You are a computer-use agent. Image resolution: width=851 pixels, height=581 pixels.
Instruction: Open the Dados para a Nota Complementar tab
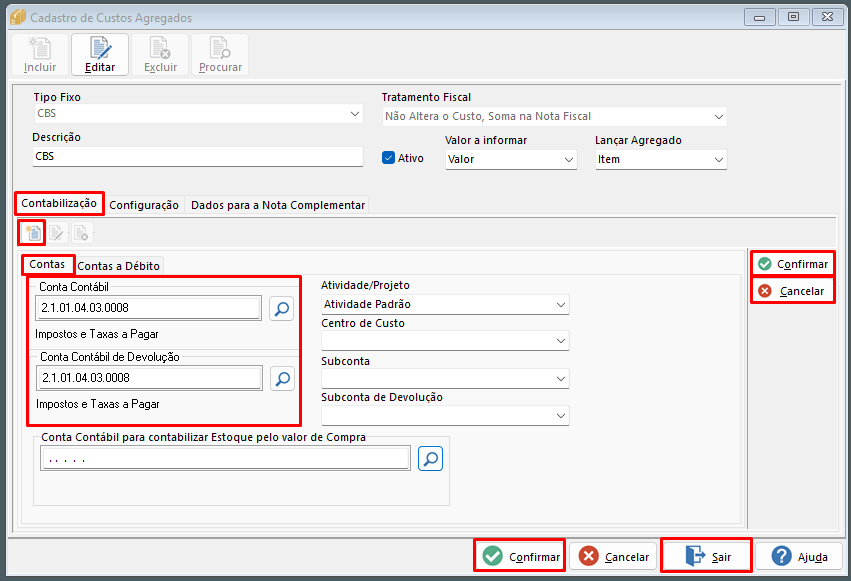277,205
